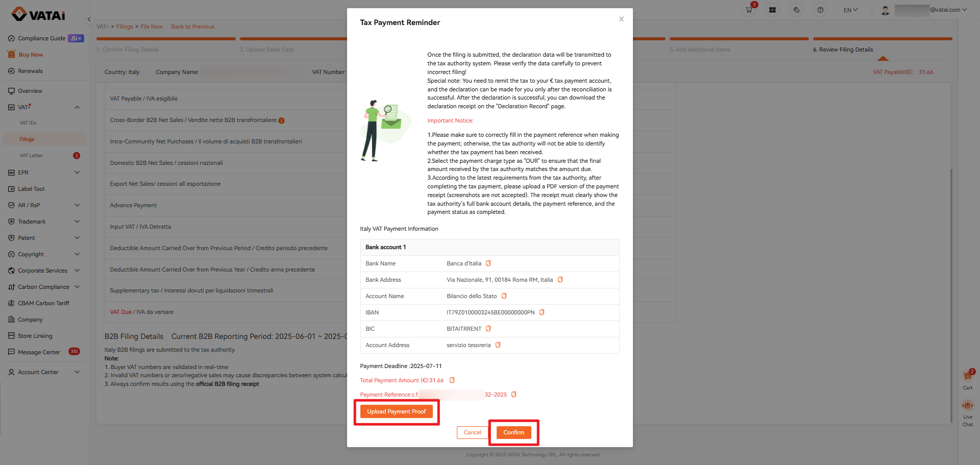Click Upload Payment Proof button
This screenshot has width=980, height=465.
click(x=396, y=411)
